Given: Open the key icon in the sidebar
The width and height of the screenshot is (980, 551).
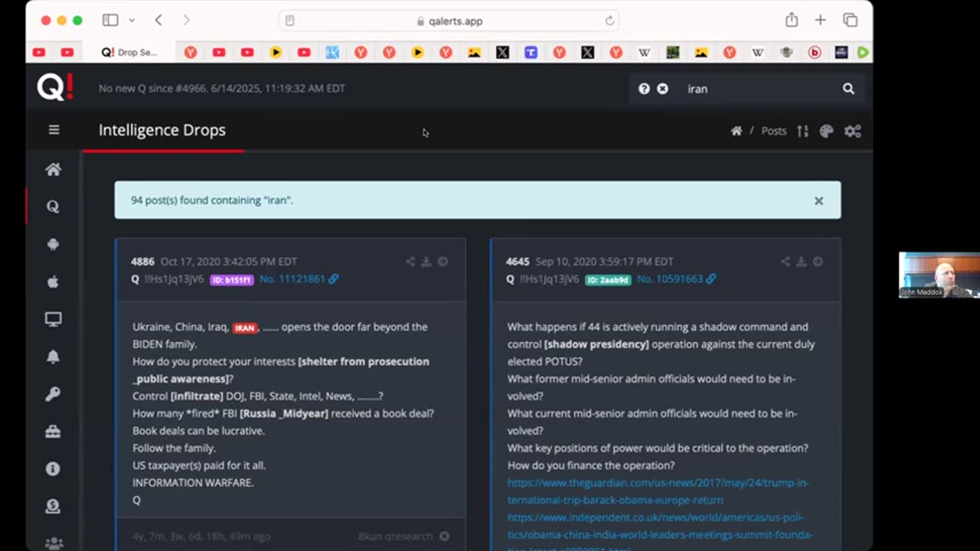Looking at the screenshot, I should 53,394.
